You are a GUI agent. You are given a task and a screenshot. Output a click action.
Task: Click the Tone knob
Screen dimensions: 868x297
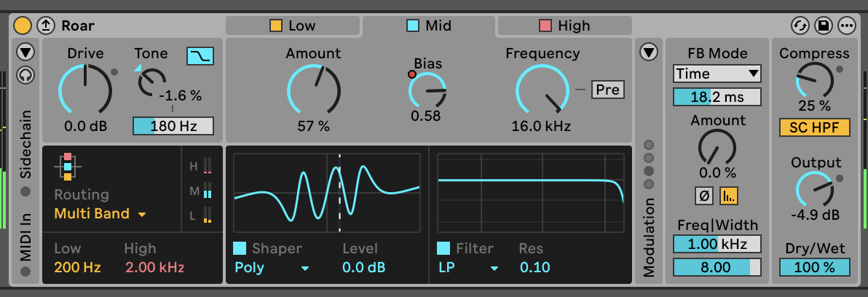pyautogui.click(x=151, y=84)
